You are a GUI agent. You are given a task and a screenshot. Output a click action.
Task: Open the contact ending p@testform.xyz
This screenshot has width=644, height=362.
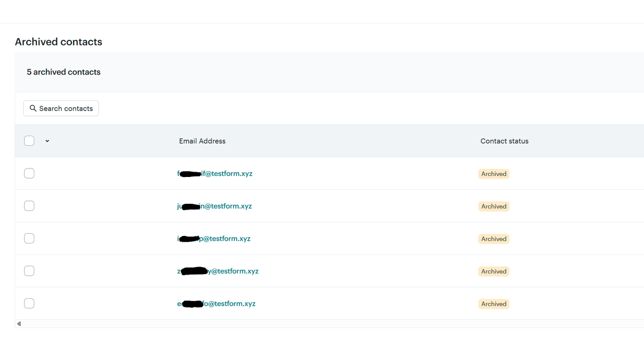point(214,239)
